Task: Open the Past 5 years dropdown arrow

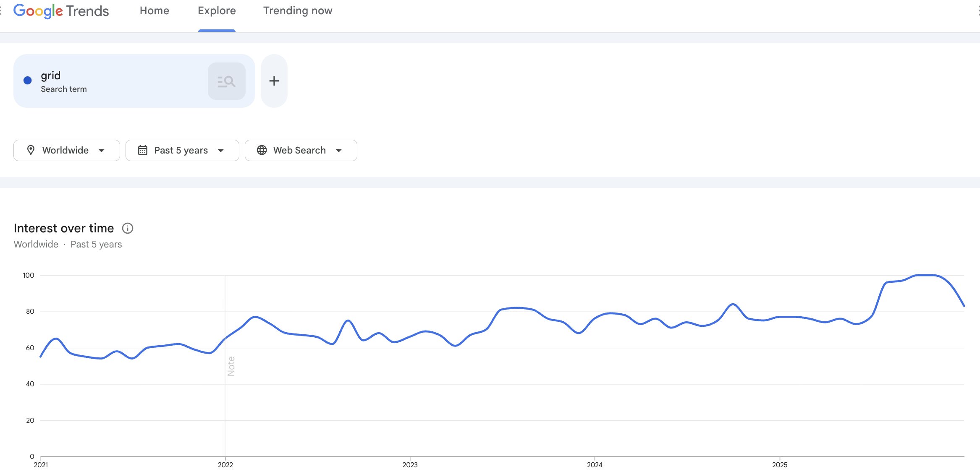Action: tap(221, 151)
